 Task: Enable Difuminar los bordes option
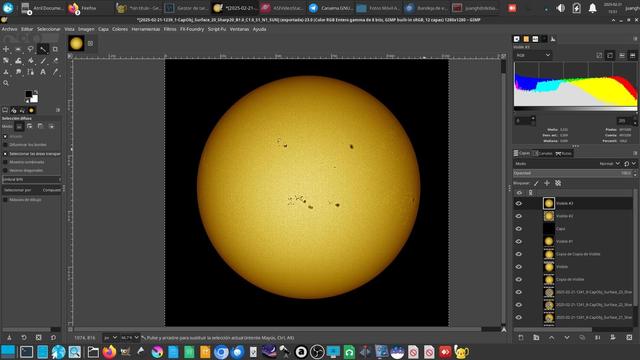5,144
